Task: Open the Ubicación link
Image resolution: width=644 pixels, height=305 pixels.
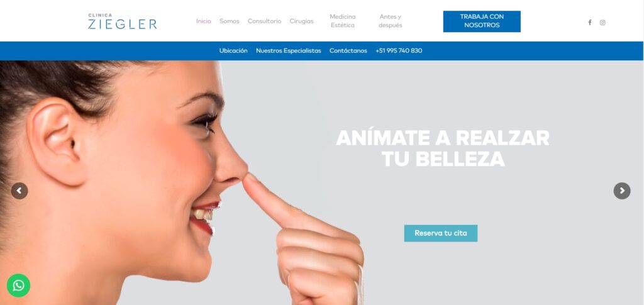Action: [x=233, y=51]
